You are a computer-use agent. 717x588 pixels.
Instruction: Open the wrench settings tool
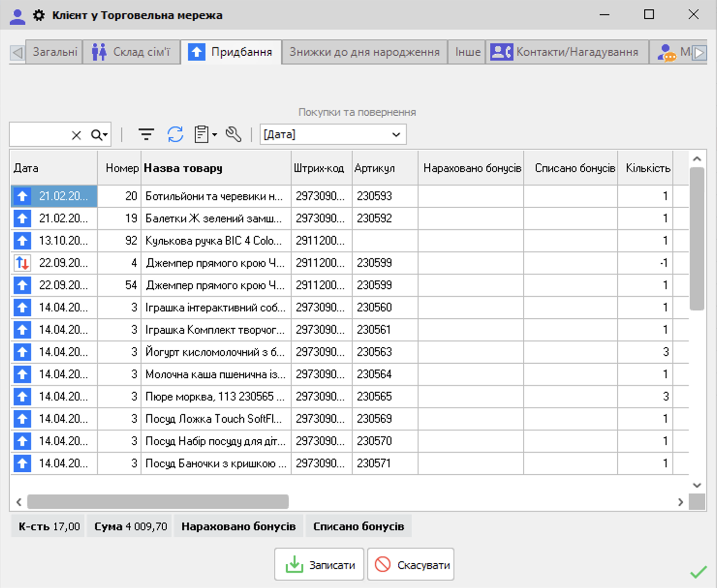[x=234, y=134]
